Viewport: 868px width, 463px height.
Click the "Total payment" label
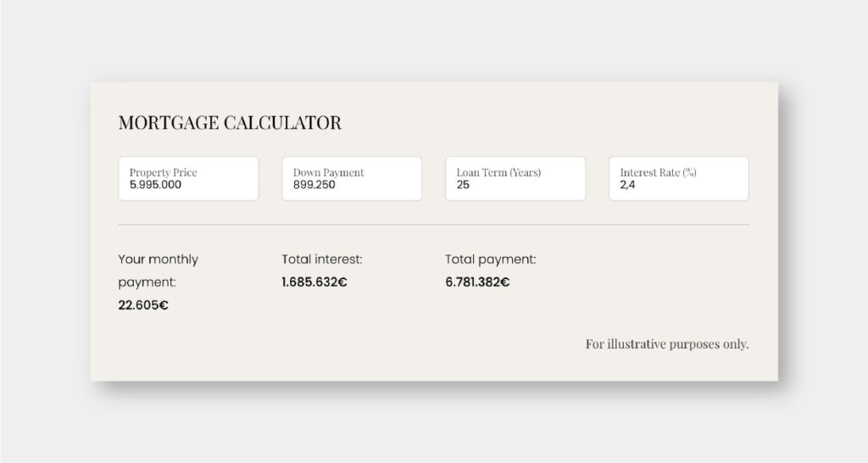point(490,259)
